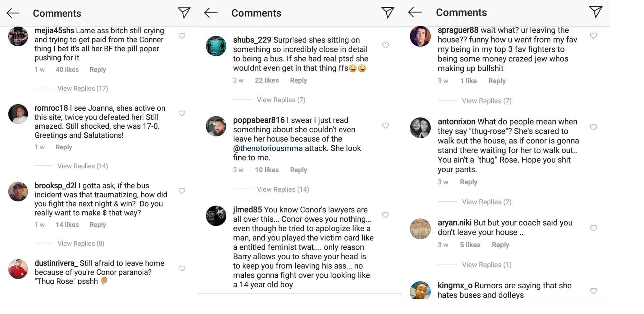This screenshot has width=644, height=314.
Task: Like the antonrixon comment heart
Action: [593, 127]
